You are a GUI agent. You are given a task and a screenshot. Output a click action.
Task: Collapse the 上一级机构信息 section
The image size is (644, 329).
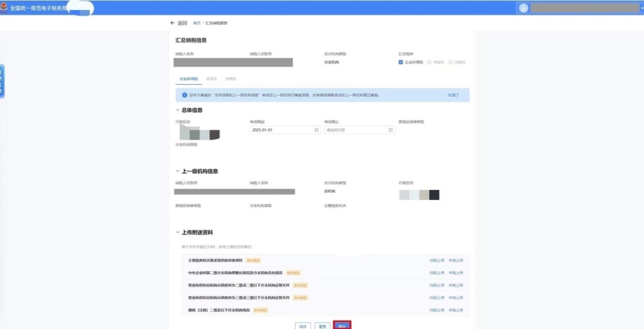(x=178, y=171)
